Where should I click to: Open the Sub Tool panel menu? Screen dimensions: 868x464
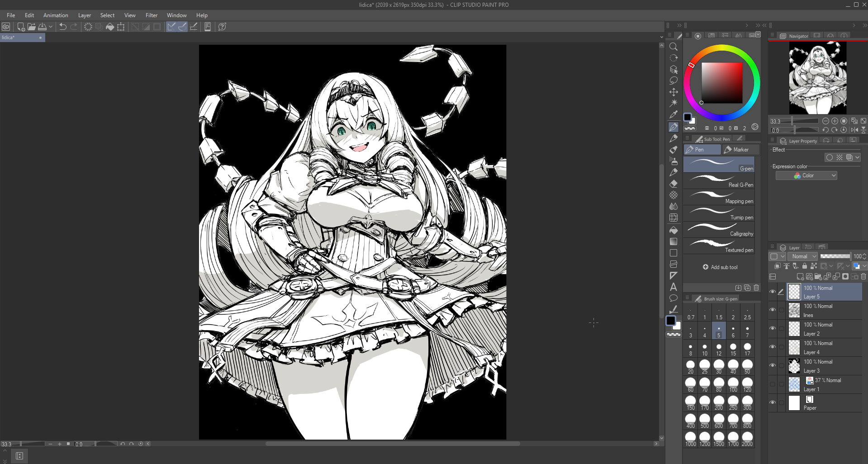tap(687, 138)
